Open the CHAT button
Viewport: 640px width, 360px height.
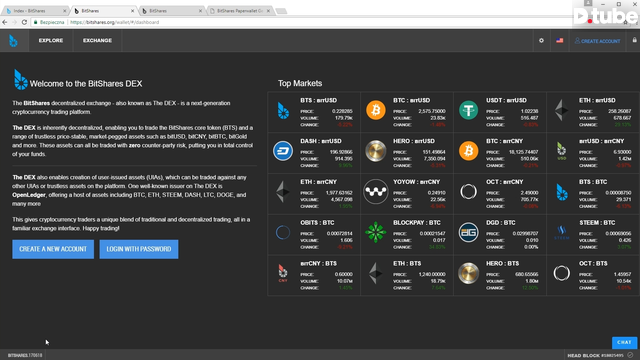pyautogui.click(x=624, y=342)
